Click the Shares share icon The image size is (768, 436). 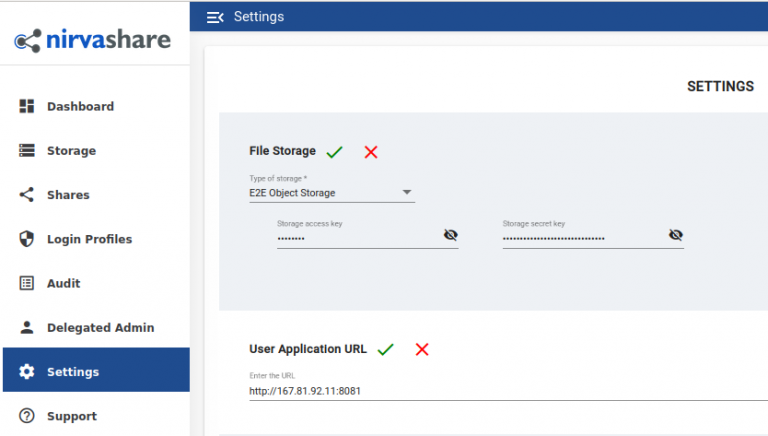pos(26,194)
